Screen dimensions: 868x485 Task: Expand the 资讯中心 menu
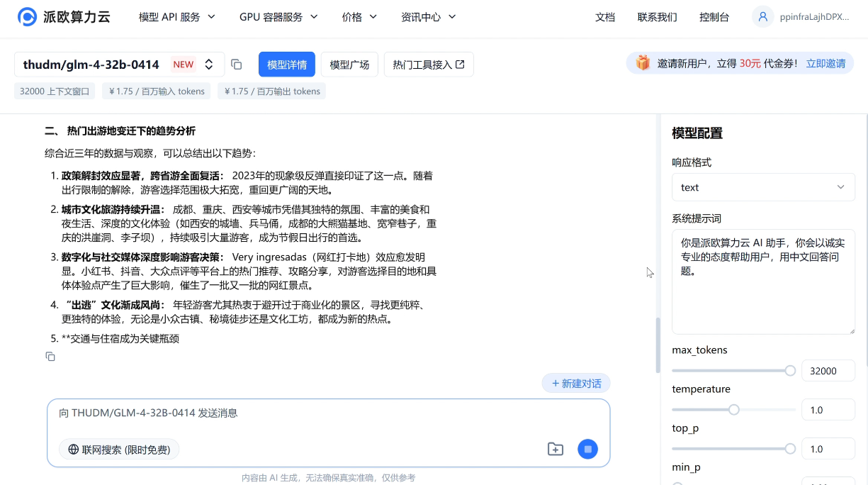point(429,17)
